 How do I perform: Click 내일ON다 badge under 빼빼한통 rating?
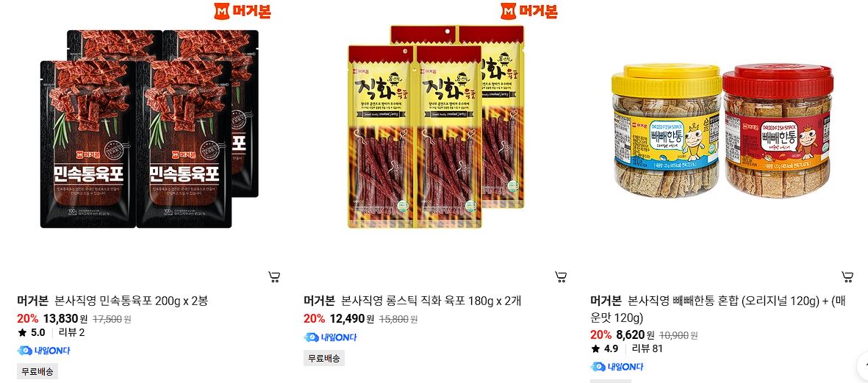pyautogui.click(x=617, y=366)
